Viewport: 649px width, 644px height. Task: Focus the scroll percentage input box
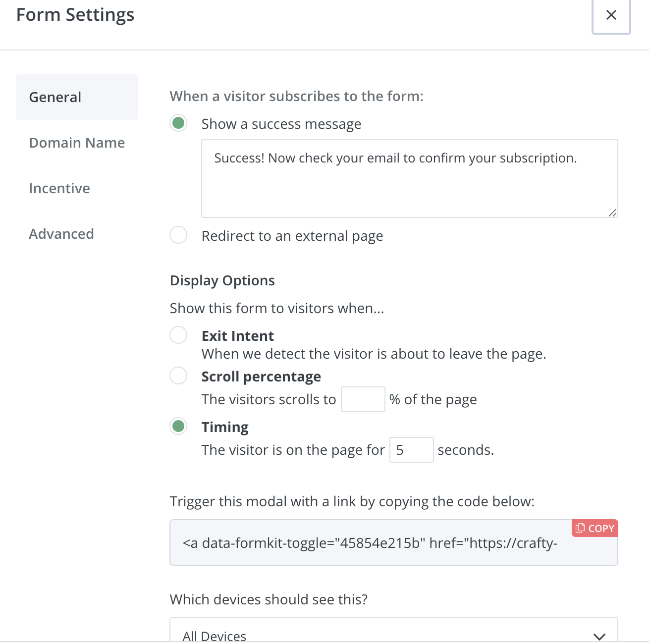tap(363, 399)
